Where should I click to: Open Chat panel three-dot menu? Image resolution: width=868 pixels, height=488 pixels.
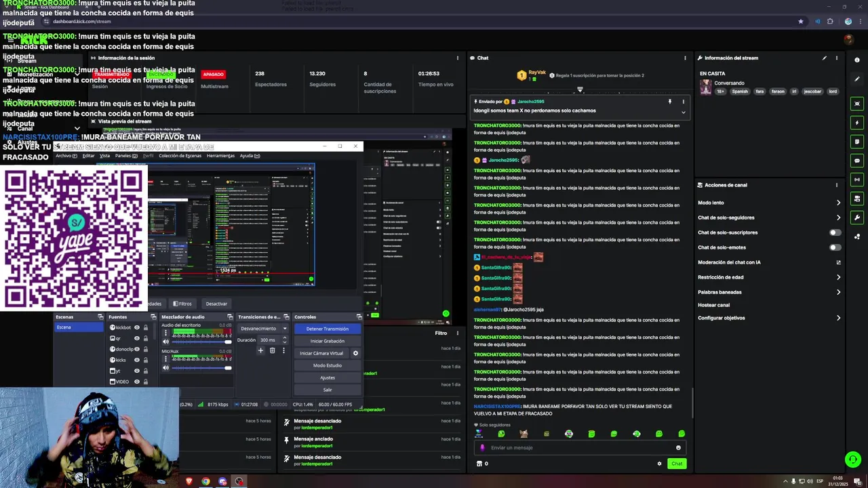pos(685,58)
